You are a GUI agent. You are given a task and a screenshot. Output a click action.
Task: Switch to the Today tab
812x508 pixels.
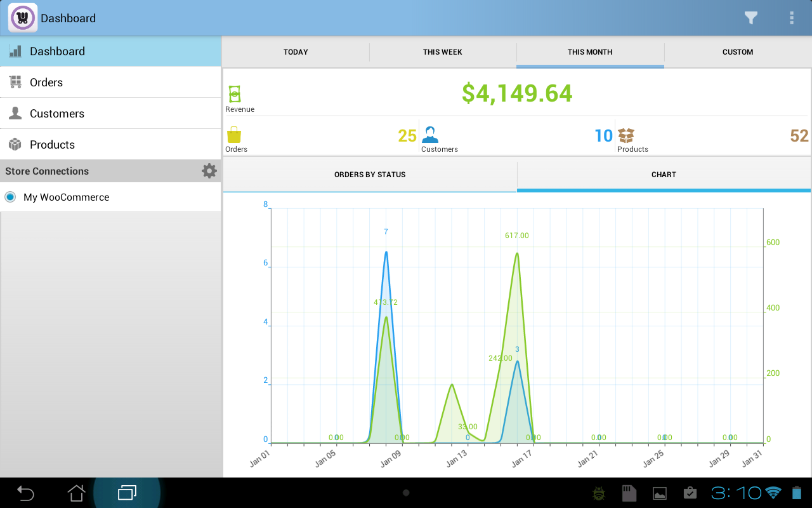point(296,52)
